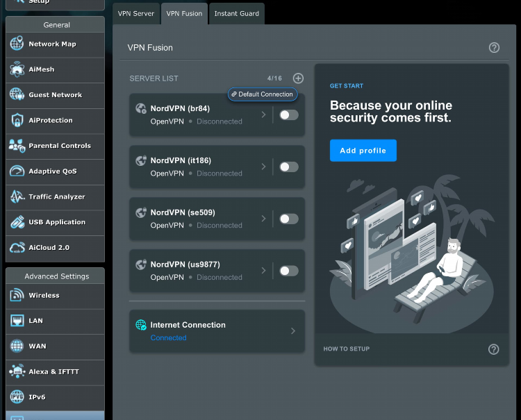Click the Internet Connection title
This screenshot has width=521, height=420.
click(x=188, y=325)
